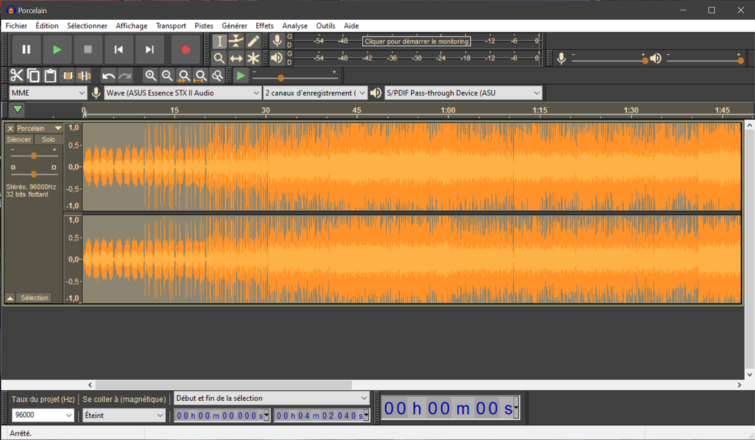Open the Effets menu
This screenshot has height=440, width=755.
[x=264, y=25]
